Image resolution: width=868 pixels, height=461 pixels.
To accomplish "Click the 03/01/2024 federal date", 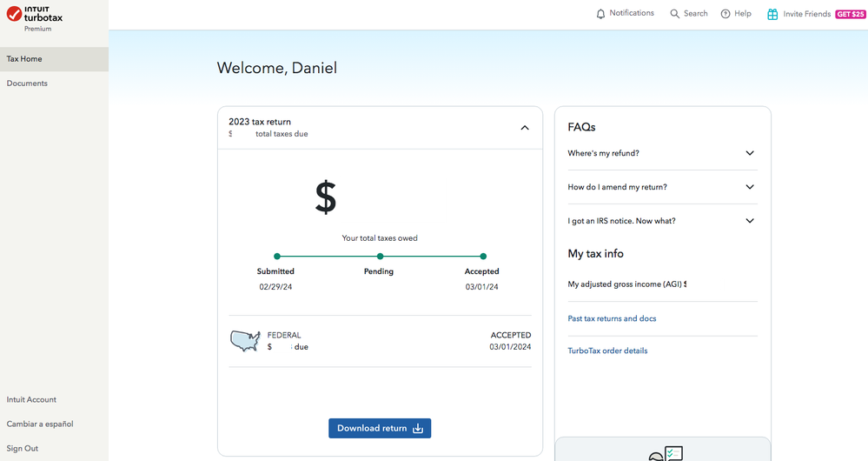I will pos(510,347).
